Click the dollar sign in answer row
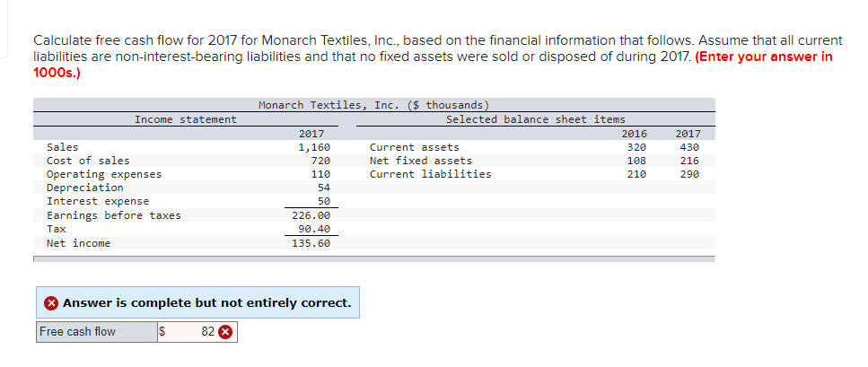 [x=162, y=332]
